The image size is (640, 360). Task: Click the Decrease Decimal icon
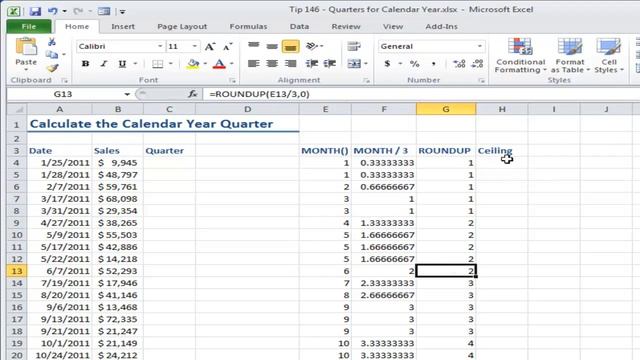pos(477,64)
